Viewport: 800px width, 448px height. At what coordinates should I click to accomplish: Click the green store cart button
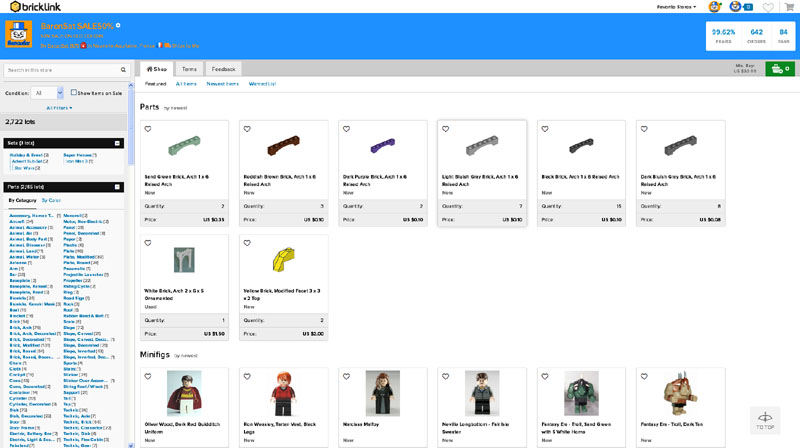coord(779,69)
